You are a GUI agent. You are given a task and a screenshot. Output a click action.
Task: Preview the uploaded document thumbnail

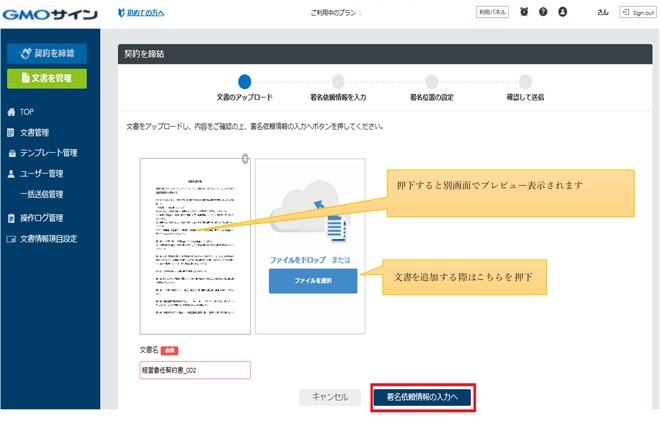(195, 246)
